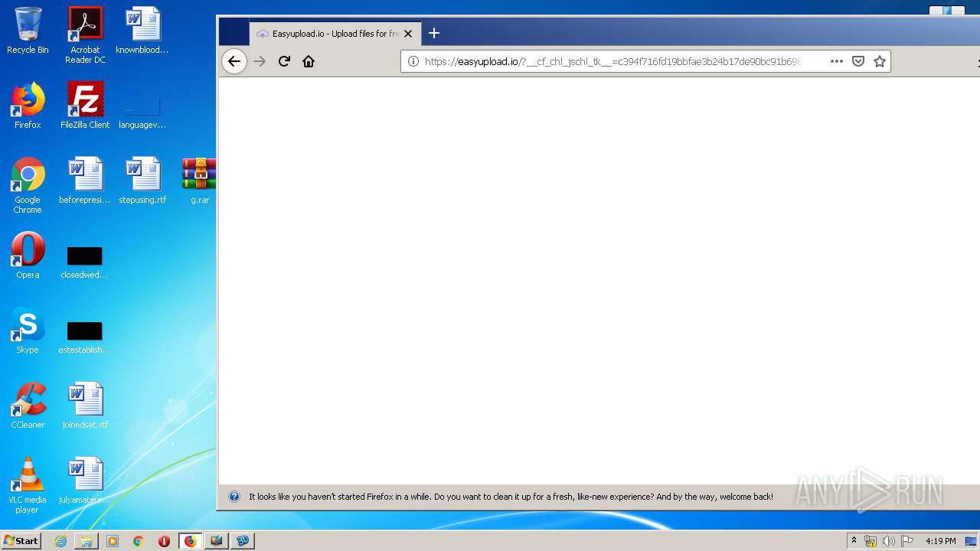Select the VLC media player shortcut
The width and height of the screenshot is (980, 551).
(x=28, y=485)
